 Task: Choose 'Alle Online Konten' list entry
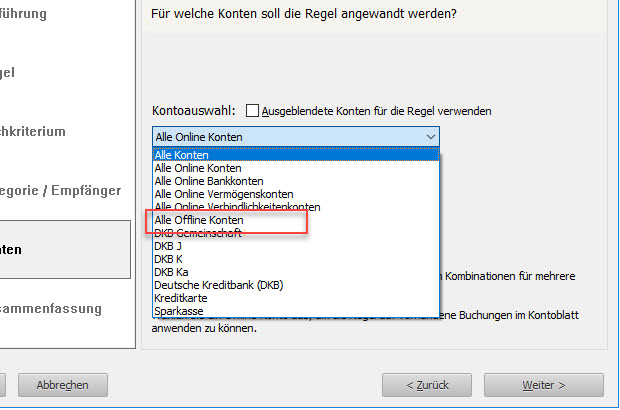click(x=296, y=168)
